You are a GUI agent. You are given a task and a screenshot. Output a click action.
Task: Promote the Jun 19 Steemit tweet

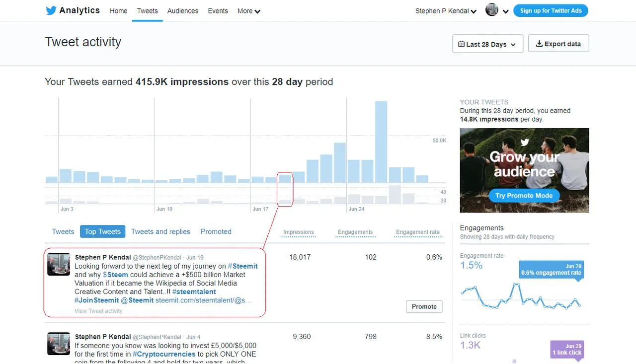pos(424,306)
